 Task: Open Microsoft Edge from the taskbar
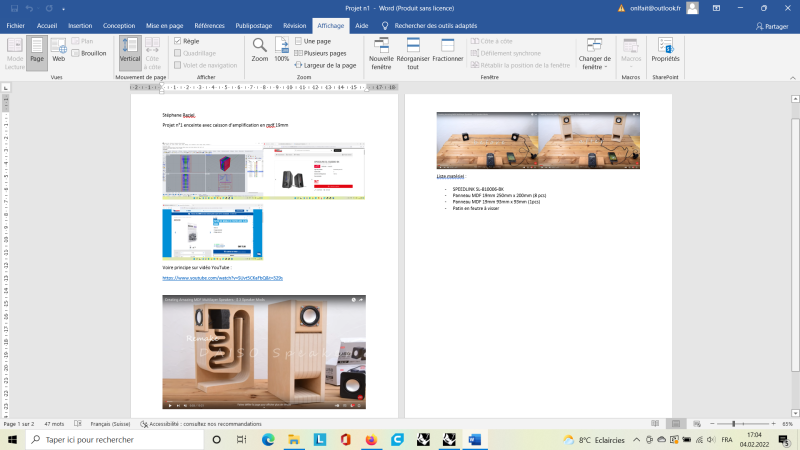[x=268, y=439]
